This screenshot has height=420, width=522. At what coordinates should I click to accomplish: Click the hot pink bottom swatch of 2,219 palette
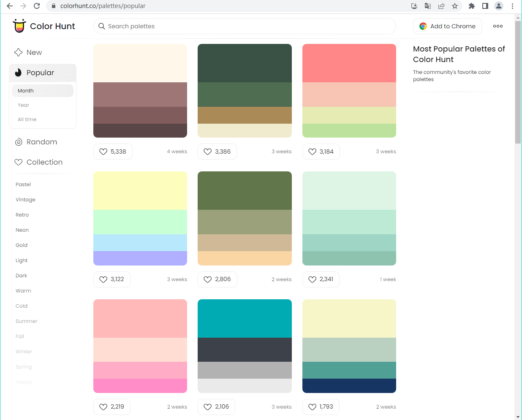pyautogui.click(x=140, y=386)
